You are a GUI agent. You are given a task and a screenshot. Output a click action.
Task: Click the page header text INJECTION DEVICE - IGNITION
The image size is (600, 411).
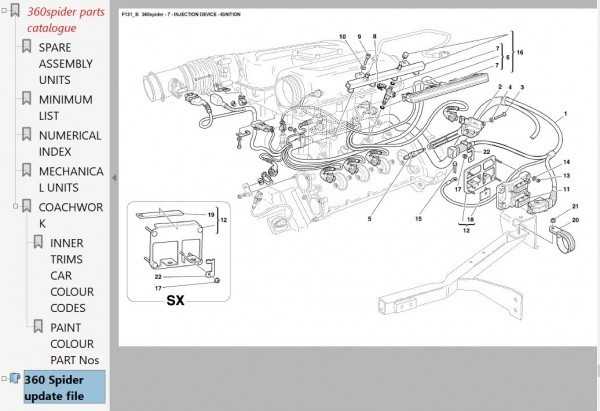(207, 15)
